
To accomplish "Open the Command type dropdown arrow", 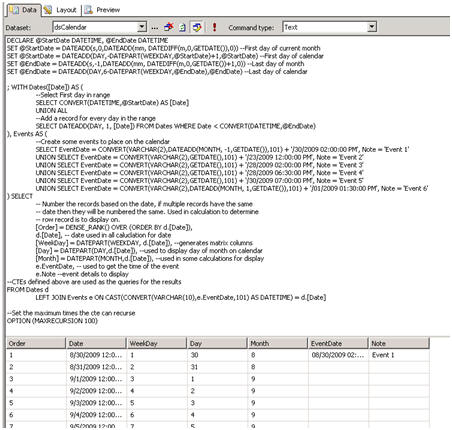I will tap(372, 27).
